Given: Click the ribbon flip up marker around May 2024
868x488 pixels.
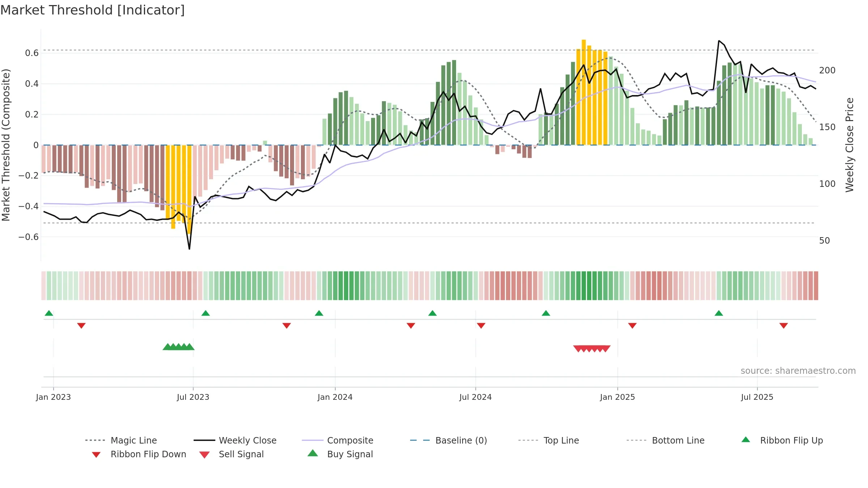Looking at the screenshot, I should click(x=433, y=313).
